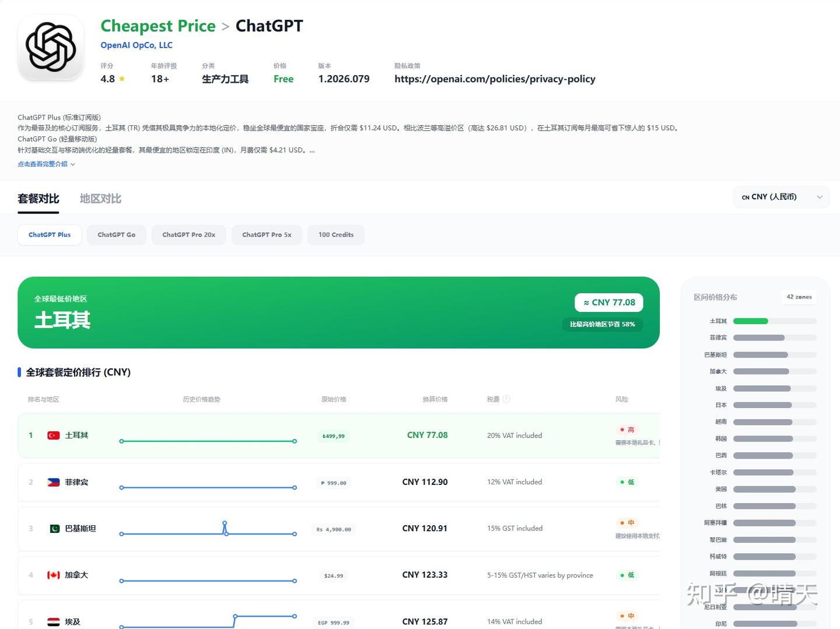Image resolution: width=840 pixels, height=629 pixels.
Task: Switch to the 套餐对比 tab
Action: 38,199
